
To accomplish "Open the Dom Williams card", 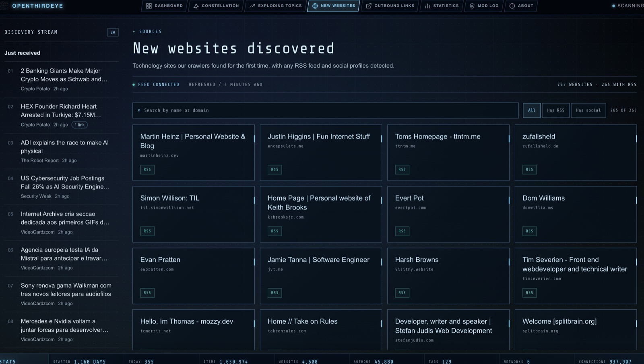I will (576, 214).
